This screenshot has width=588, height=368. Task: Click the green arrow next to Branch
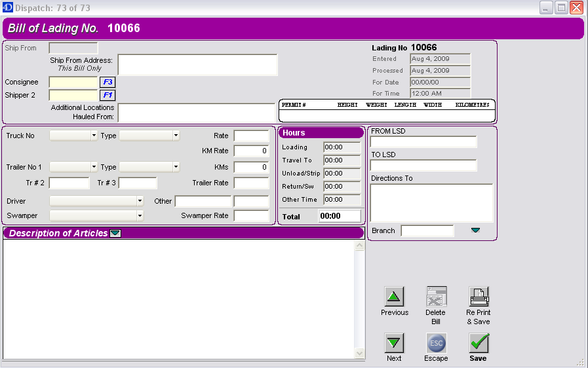pos(475,230)
